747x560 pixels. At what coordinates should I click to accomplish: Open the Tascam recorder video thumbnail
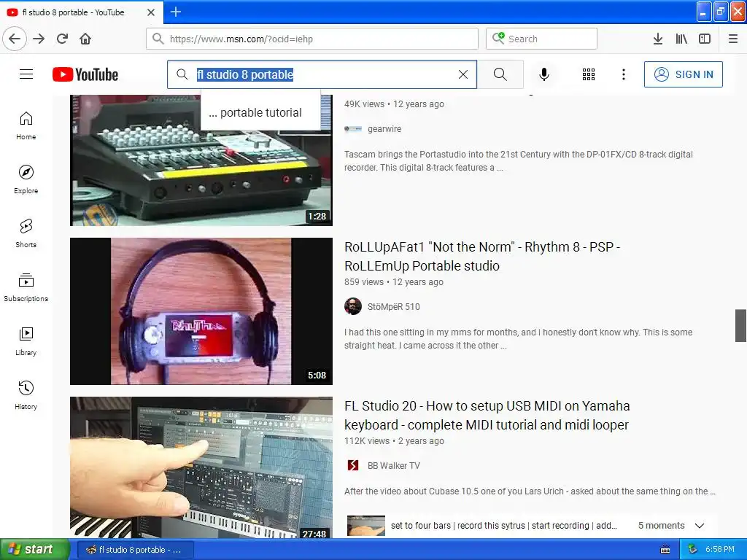click(201, 160)
